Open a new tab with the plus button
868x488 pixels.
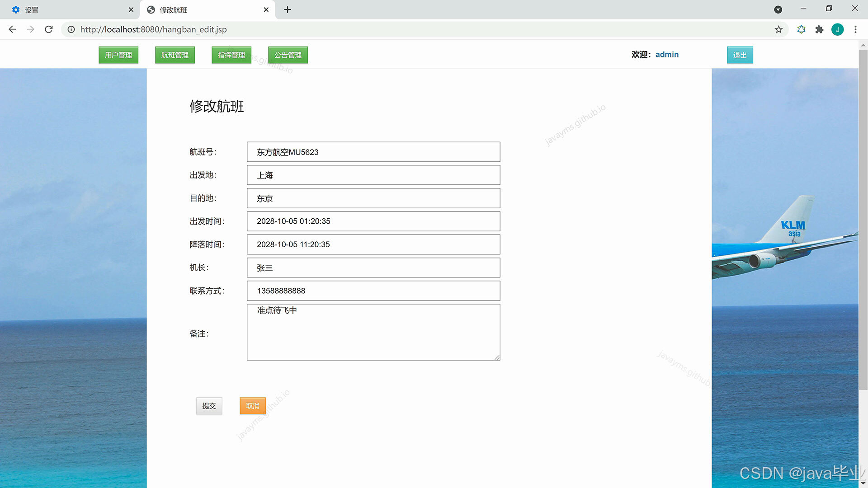(x=288, y=9)
